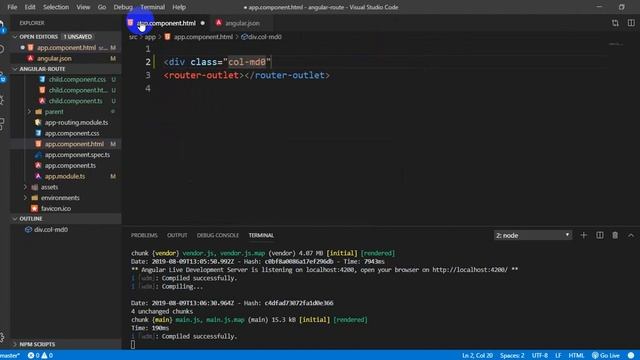
Task: Open http://localhost:4200/ link in terminal
Action: click(x=470, y=270)
